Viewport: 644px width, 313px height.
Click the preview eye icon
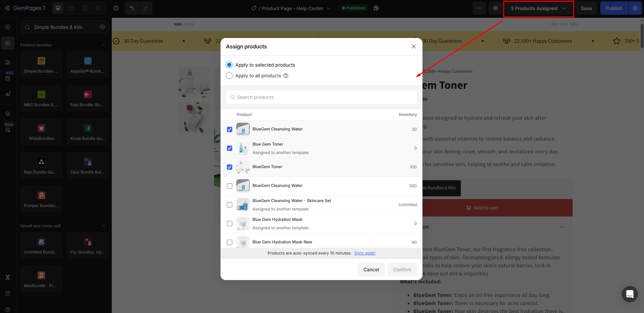pyautogui.click(x=496, y=8)
